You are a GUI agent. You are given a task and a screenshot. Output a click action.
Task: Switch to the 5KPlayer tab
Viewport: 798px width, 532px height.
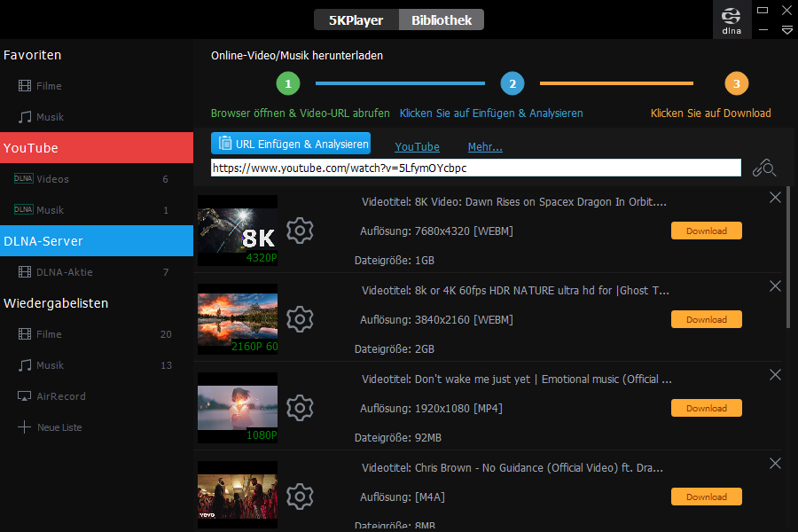[x=356, y=20]
